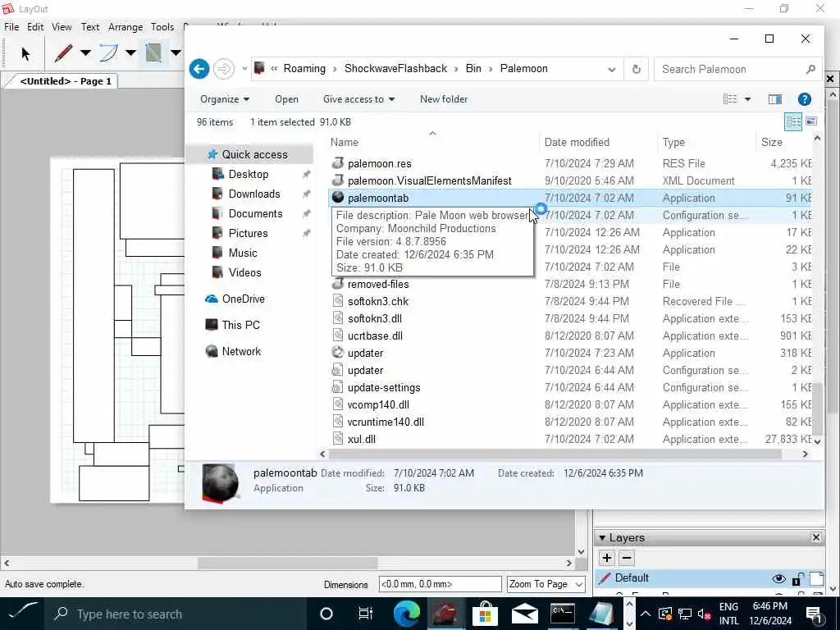840x630 pixels.
Task: Select the palemoon.res file
Action: coord(379,163)
